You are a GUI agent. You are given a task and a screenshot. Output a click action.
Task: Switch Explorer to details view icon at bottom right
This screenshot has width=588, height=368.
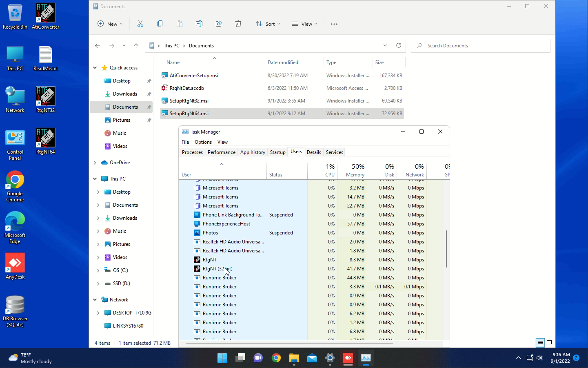(x=540, y=343)
